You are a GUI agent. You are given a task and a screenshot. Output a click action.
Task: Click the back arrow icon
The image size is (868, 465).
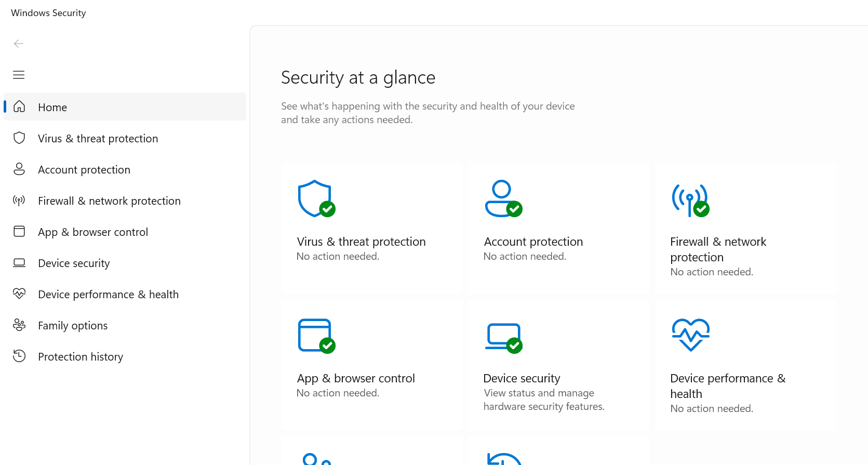(19, 44)
